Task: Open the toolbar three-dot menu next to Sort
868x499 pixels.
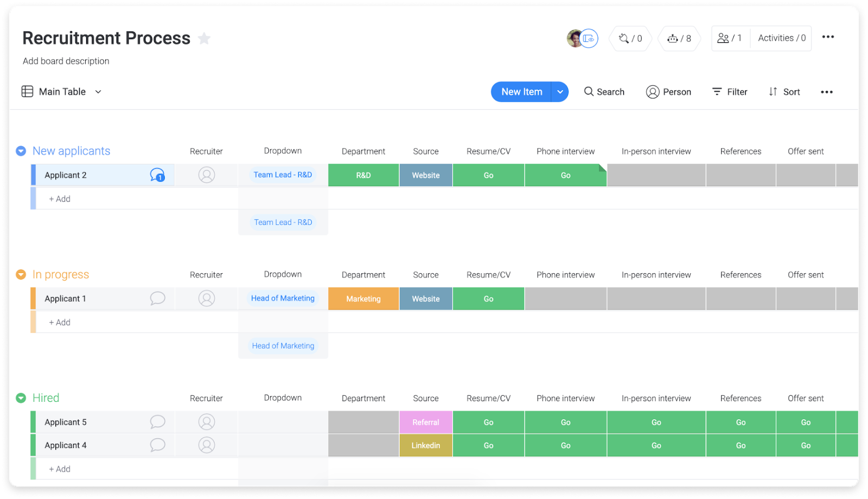Action: [826, 92]
